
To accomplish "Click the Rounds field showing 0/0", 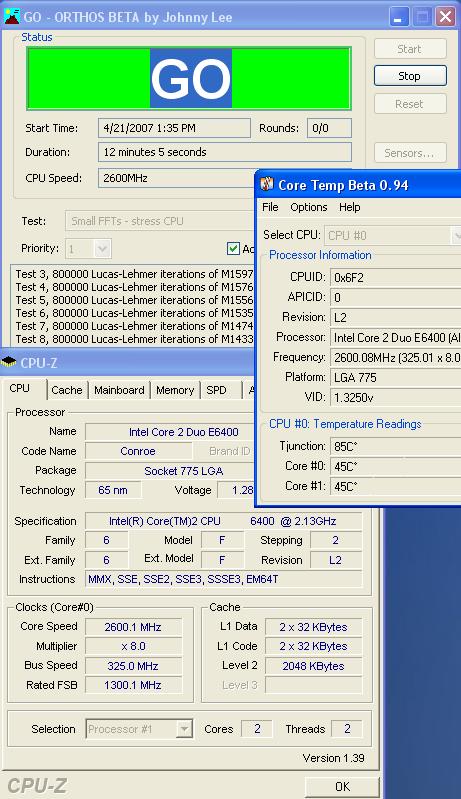I will tap(329, 128).
